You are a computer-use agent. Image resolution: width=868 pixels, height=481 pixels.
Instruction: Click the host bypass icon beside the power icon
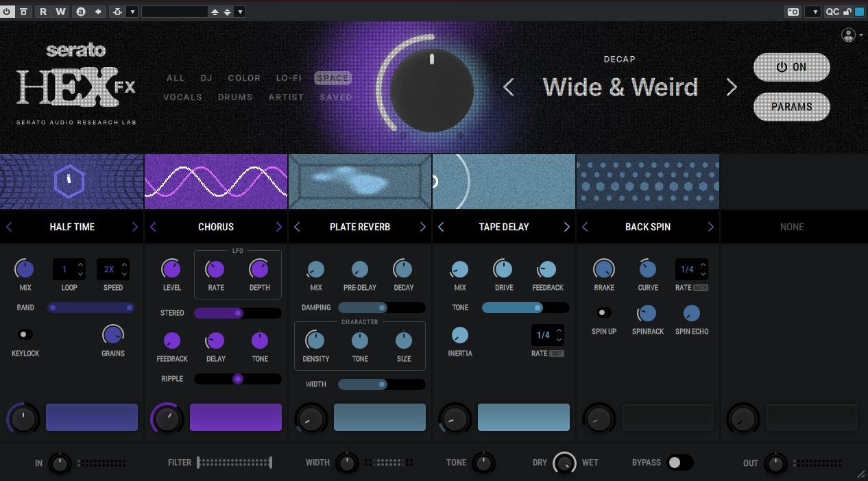point(23,12)
